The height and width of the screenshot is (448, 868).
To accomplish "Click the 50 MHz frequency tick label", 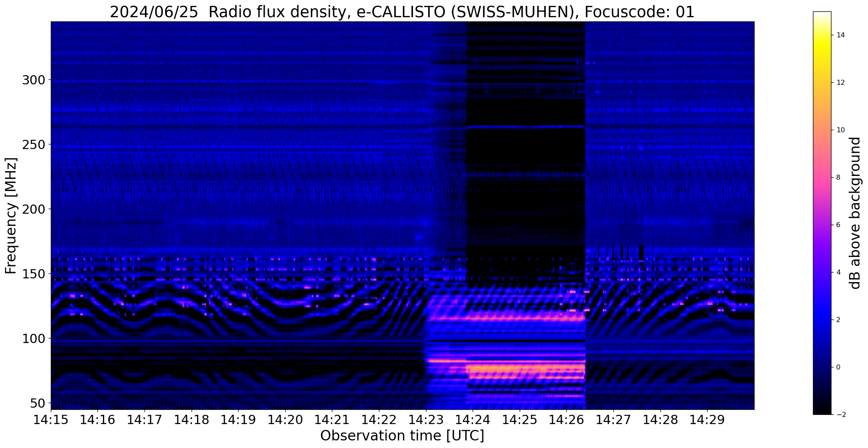I will 38,403.
